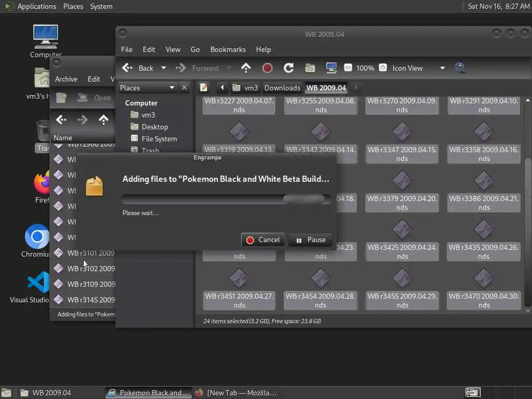Click Open button in Engrampa toolbar
The width and height of the screenshot is (532, 399).
(95, 98)
